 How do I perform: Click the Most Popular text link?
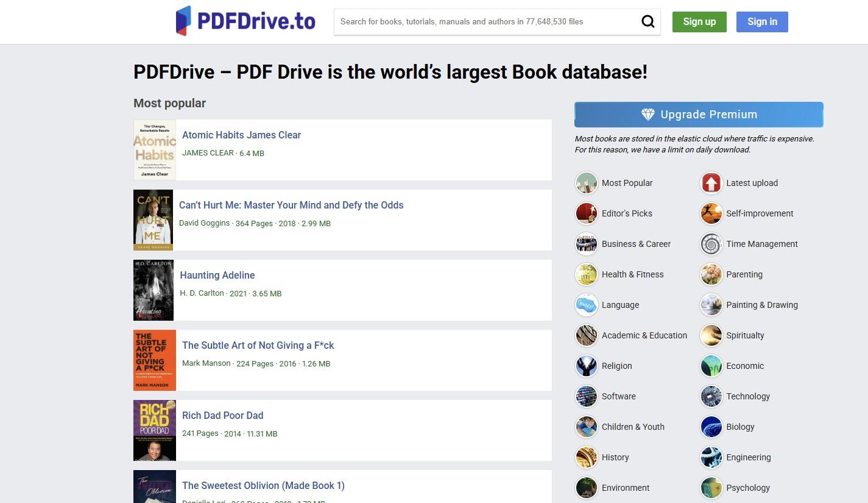pos(627,183)
